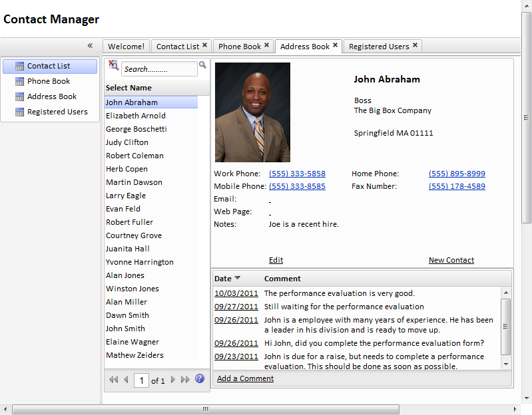Click the Edit link

(276, 260)
